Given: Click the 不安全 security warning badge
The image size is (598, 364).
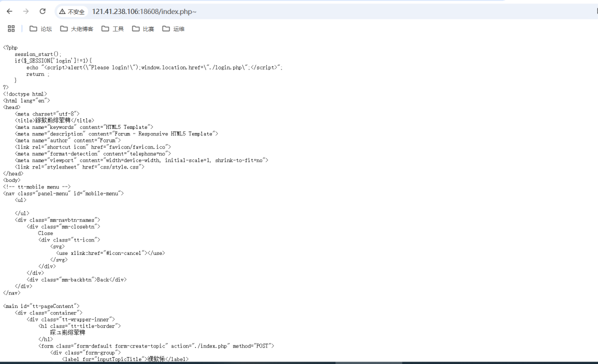Looking at the screenshot, I should tap(72, 12).
